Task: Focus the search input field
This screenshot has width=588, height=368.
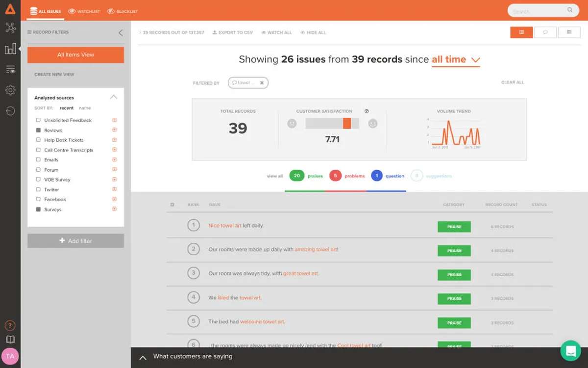Action: [542, 10]
